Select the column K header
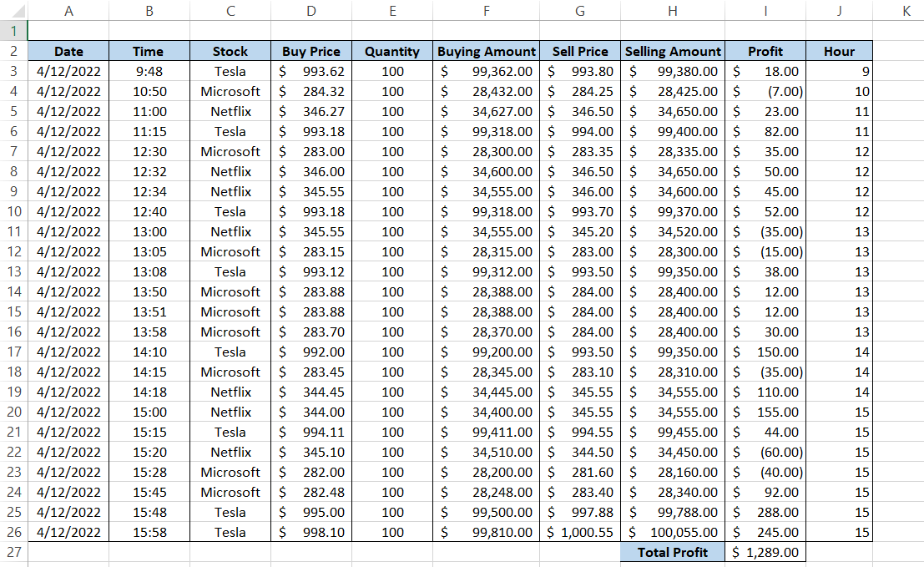The height and width of the screenshot is (567, 924). point(906,10)
